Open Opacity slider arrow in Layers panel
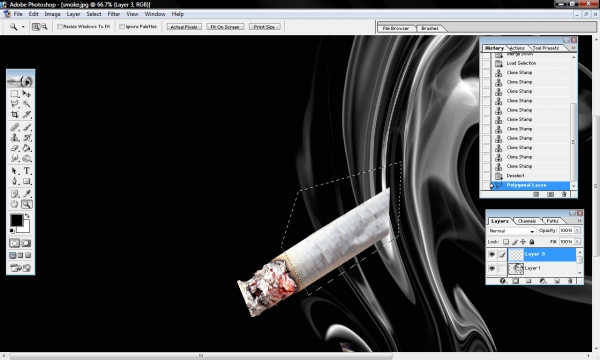This screenshot has width=600, height=360. pos(577,230)
